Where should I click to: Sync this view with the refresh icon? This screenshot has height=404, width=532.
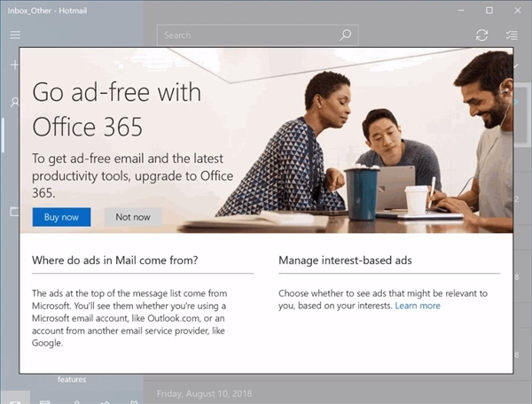pyautogui.click(x=481, y=35)
